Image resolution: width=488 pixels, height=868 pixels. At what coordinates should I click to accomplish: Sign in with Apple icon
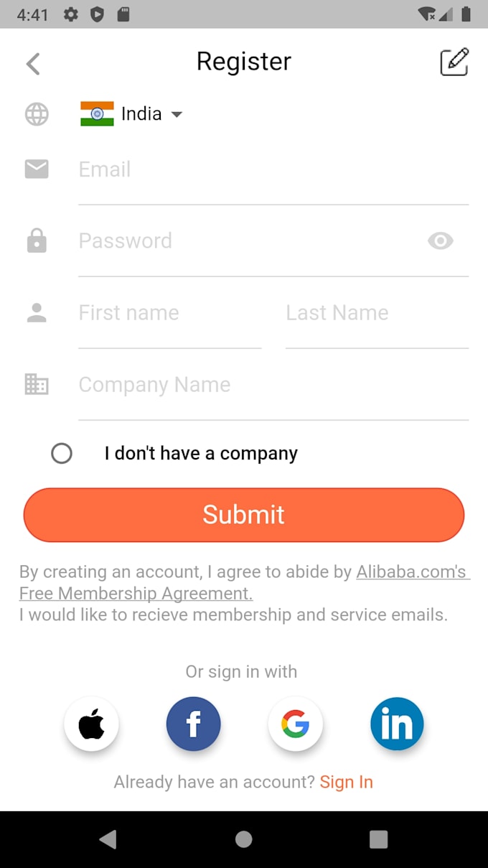(x=91, y=724)
